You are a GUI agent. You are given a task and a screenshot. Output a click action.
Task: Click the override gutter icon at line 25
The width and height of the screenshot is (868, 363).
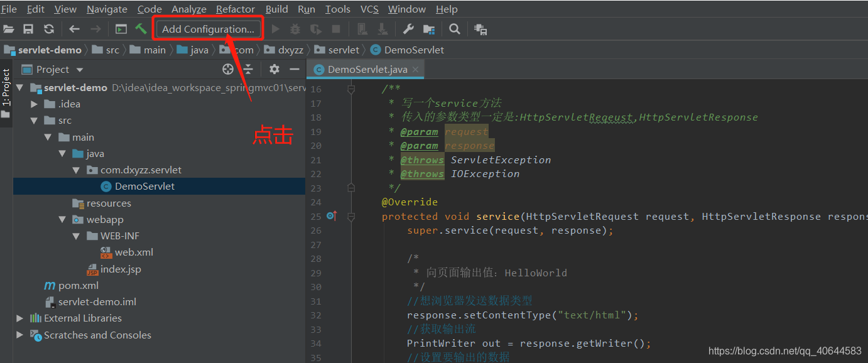pos(332,216)
